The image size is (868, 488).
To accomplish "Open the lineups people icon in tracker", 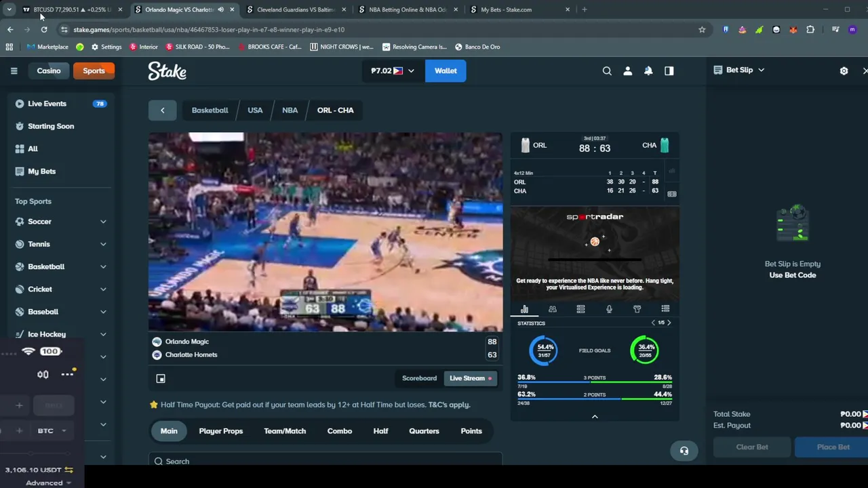I will pos(553,309).
